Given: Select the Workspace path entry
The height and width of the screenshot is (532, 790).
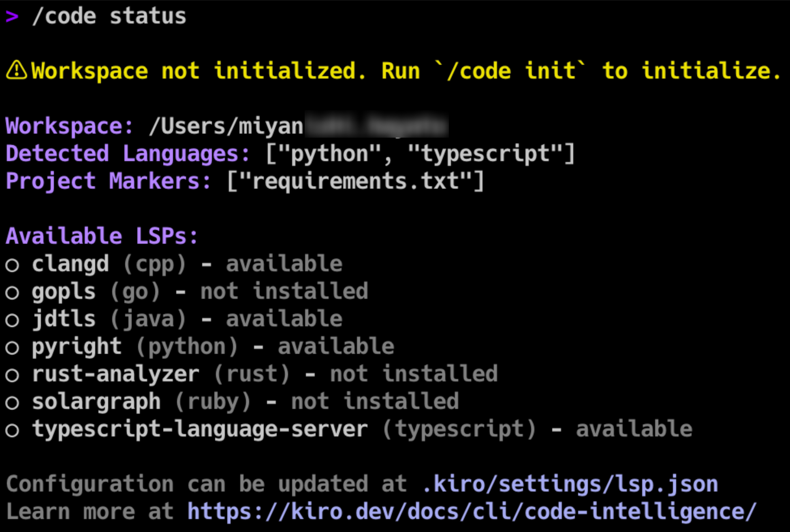Looking at the screenshot, I should point(227,126).
